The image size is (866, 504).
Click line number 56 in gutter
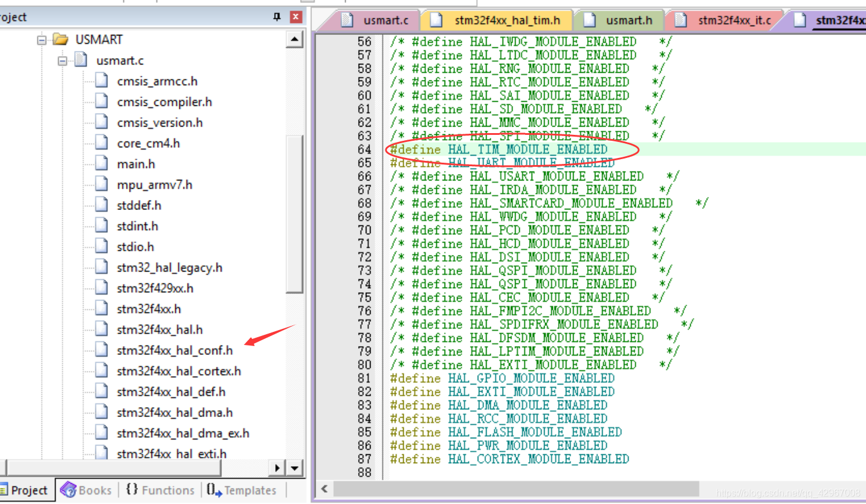click(x=364, y=42)
